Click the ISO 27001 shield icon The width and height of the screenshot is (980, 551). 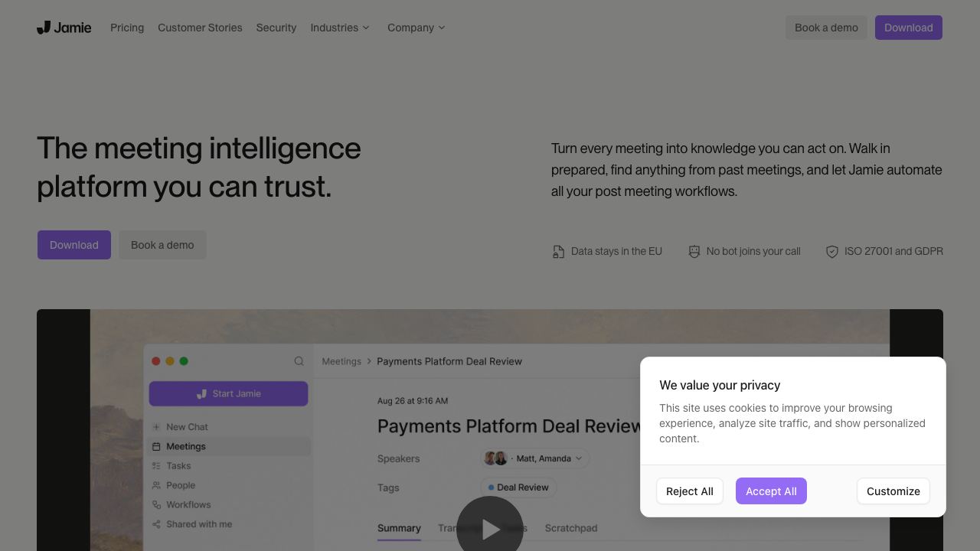click(x=831, y=252)
